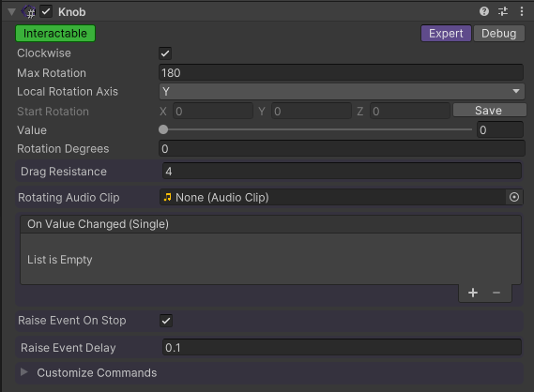This screenshot has height=392, width=534.
Task: Toggle the green Interactable button
Action: click(x=55, y=34)
